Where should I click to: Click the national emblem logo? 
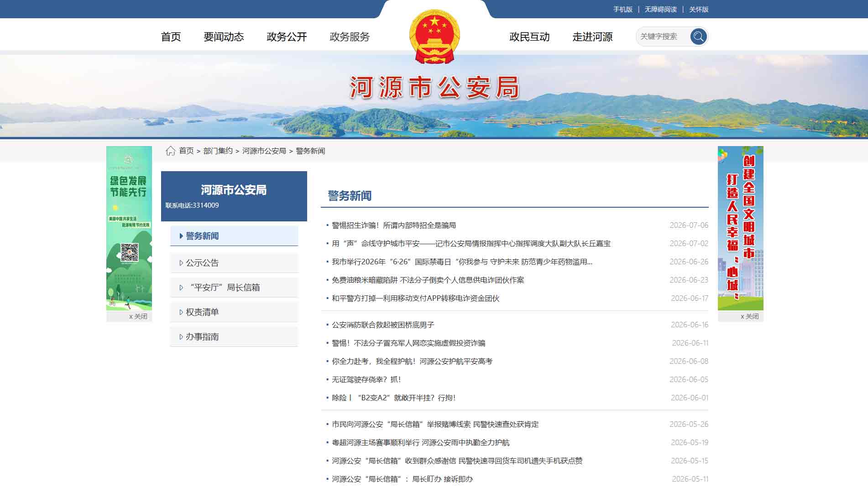point(434,37)
